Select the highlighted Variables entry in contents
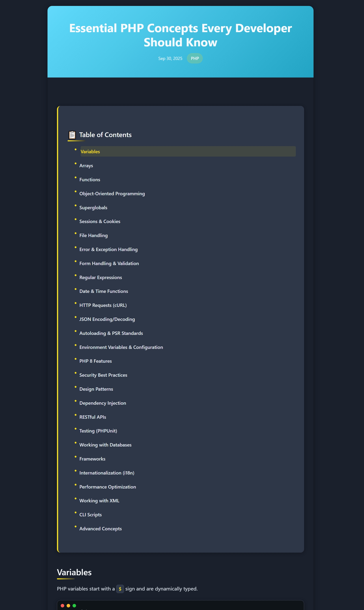Image resolution: width=364 pixels, height=610 pixels. point(90,151)
